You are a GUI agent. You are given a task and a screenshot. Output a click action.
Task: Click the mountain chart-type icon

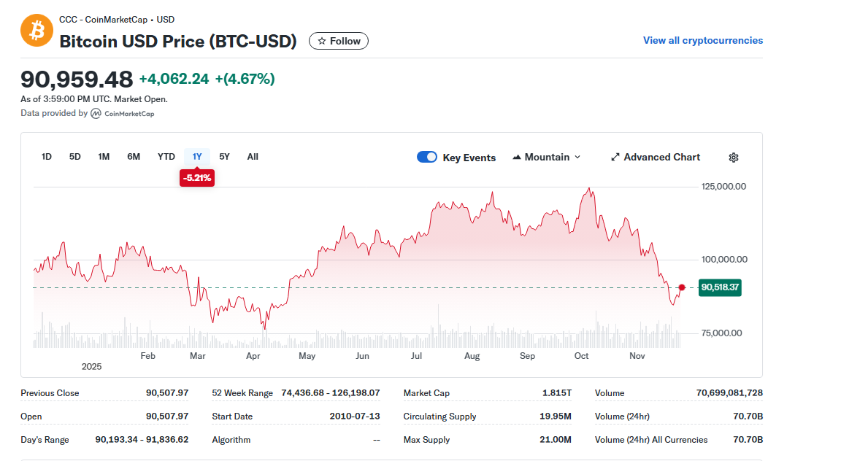click(x=516, y=157)
